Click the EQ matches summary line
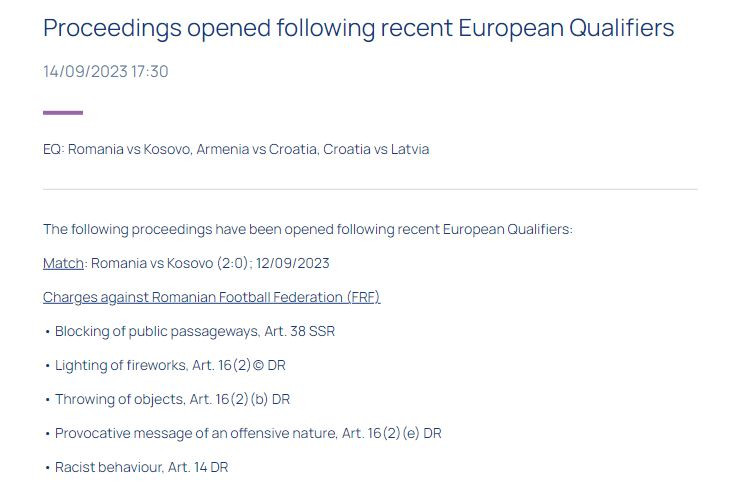746x491 pixels. 236,149
